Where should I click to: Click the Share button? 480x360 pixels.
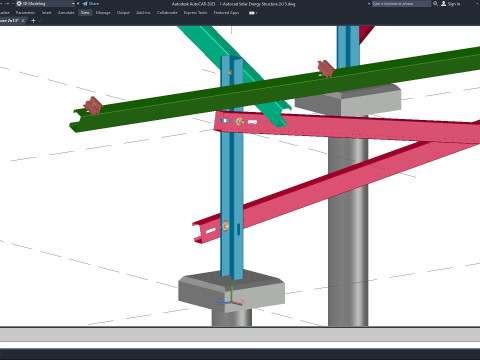(x=91, y=4)
